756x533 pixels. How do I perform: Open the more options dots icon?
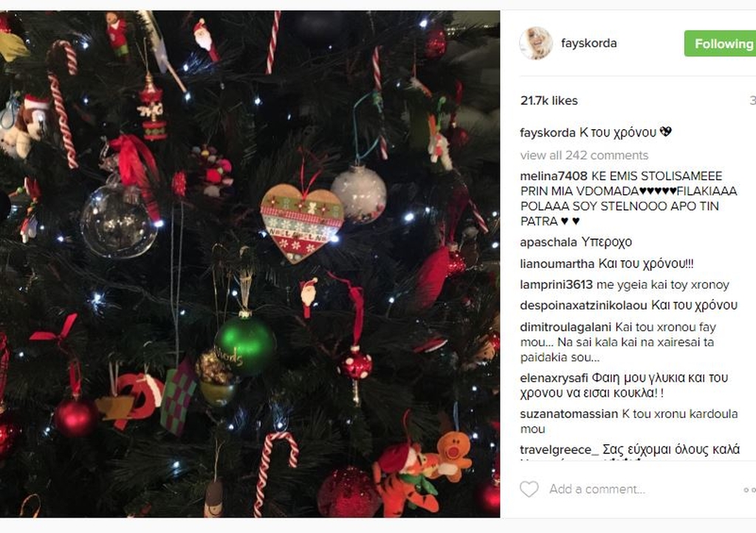749,489
